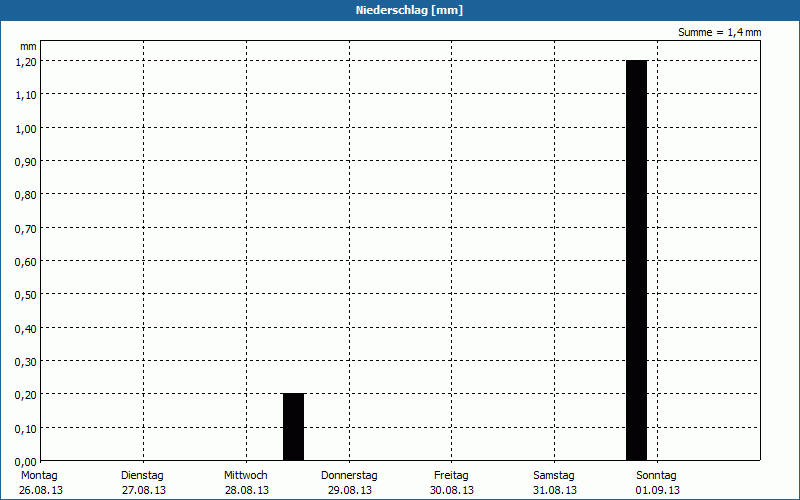
Task: Click the 0,30 y-axis value
Action: (x=26, y=362)
